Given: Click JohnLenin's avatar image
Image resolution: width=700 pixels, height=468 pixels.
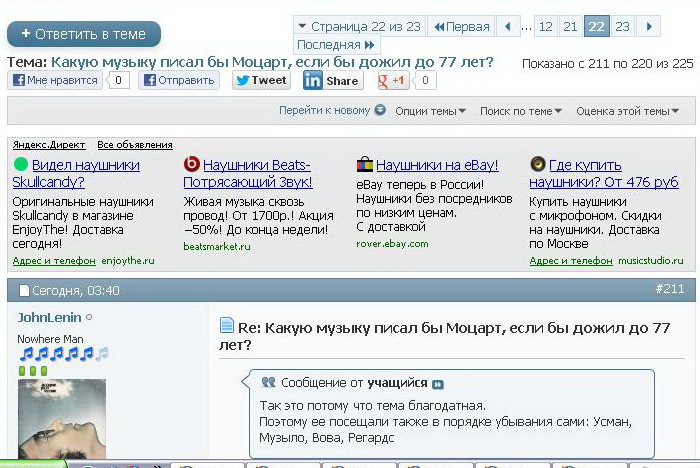Looking at the screenshot, I should click(x=62, y=418).
